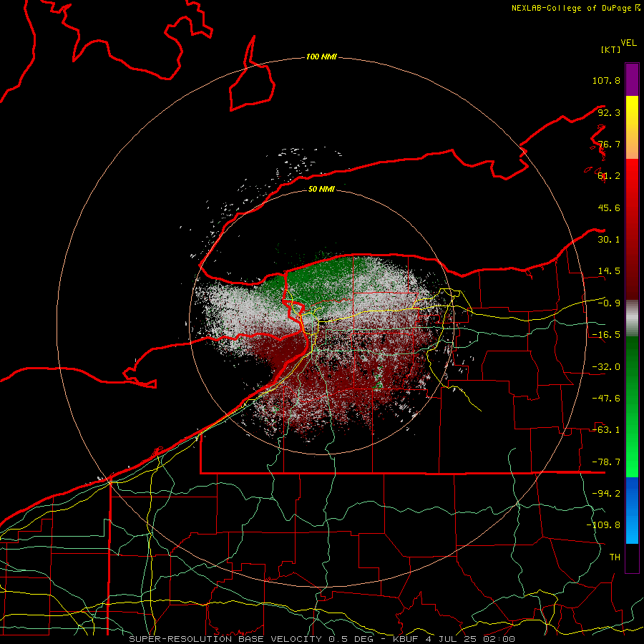Click the gray near-zero color bar segment
Screen dimensions: 644x644
point(632,318)
